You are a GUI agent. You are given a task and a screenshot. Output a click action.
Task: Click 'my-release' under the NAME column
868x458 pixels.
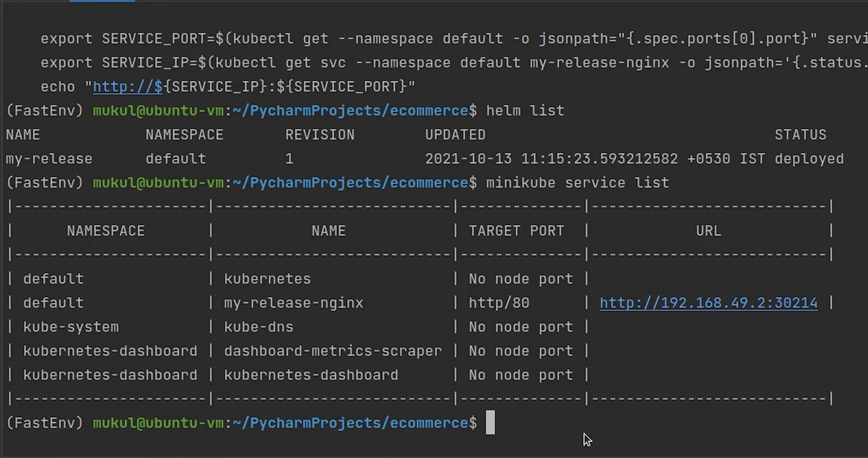coord(49,159)
